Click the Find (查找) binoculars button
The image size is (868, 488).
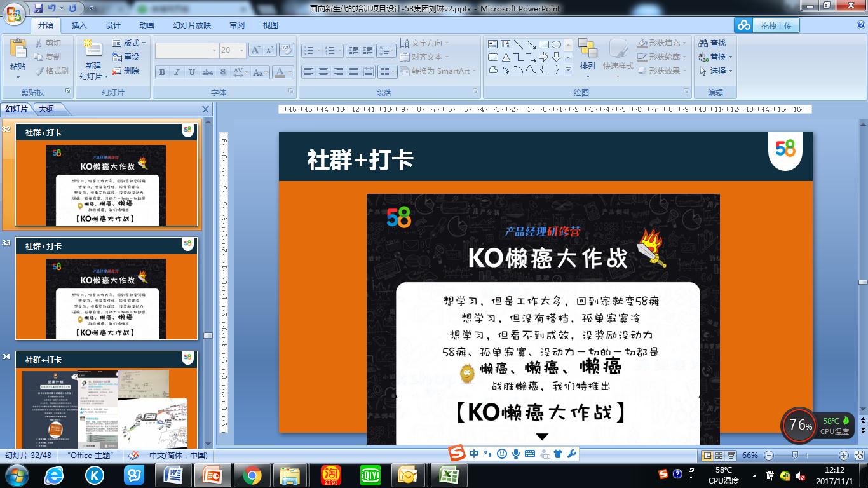pos(712,43)
